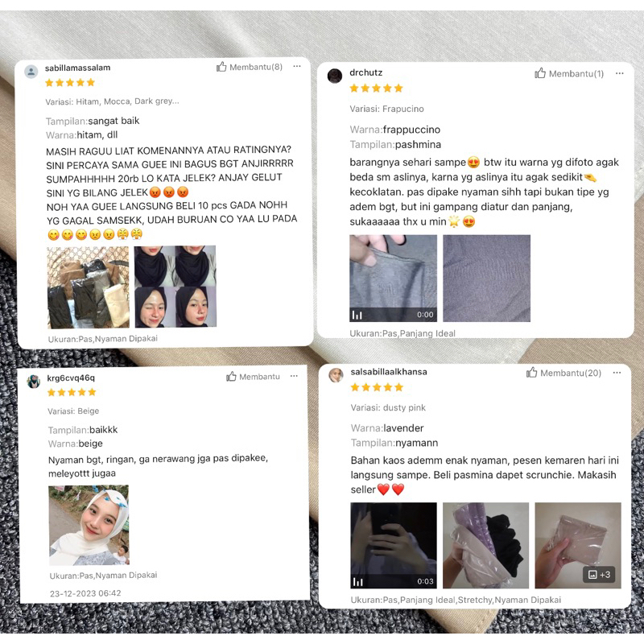Viewport: 644px width, 644px height.
Task: Open drchutz's dark profile picture
Action: point(335,76)
